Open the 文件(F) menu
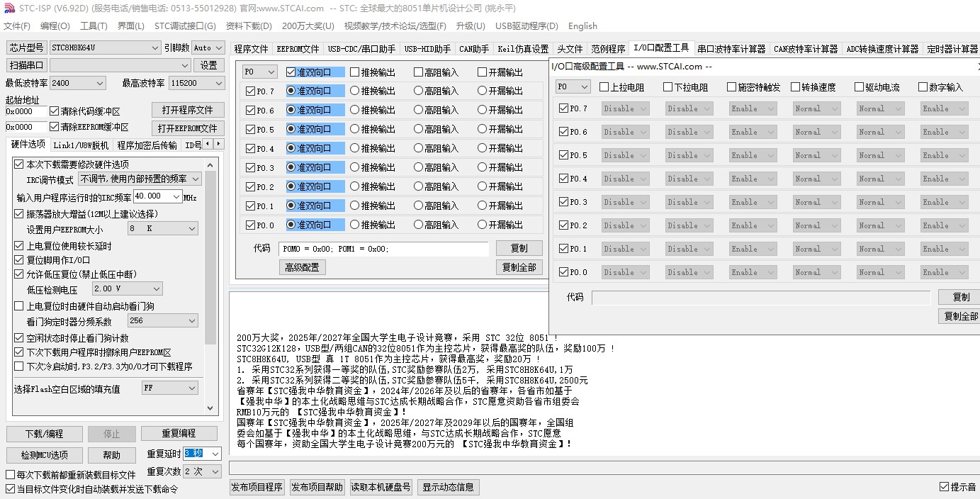The image size is (980, 499). 17,26
